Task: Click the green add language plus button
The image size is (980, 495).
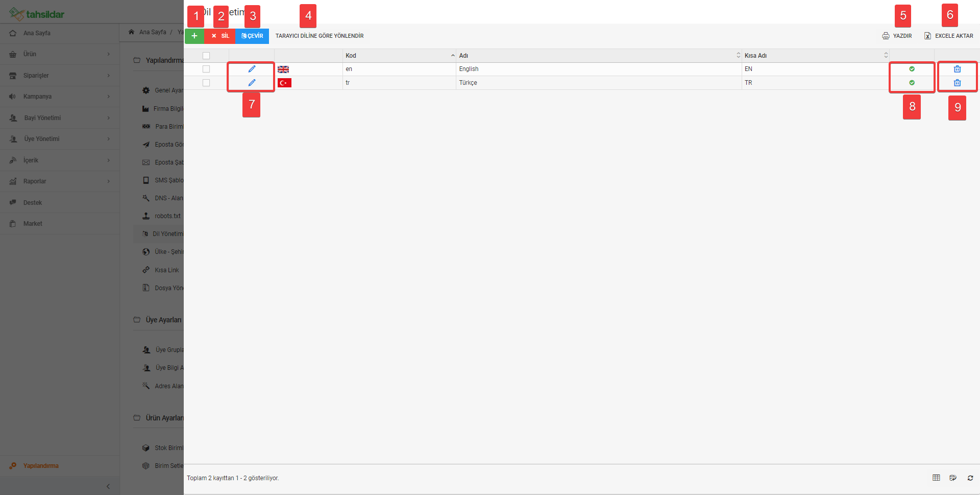Action: coord(194,36)
